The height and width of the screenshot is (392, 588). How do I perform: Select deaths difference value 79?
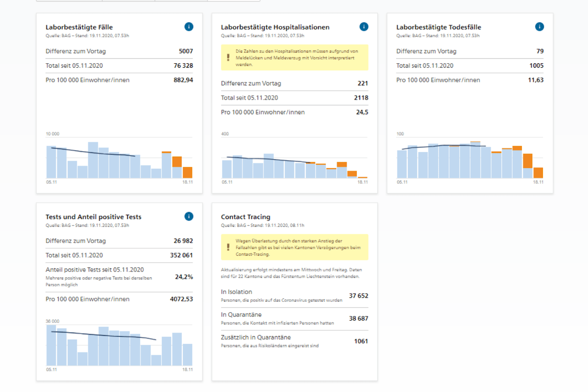pos(540,51)
